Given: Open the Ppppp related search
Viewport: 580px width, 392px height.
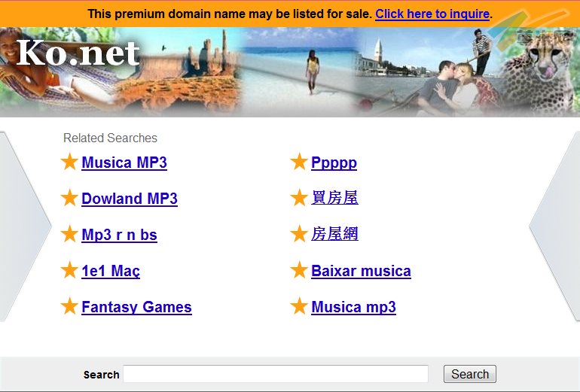Looking at the screenshot, I should (334, 163).
